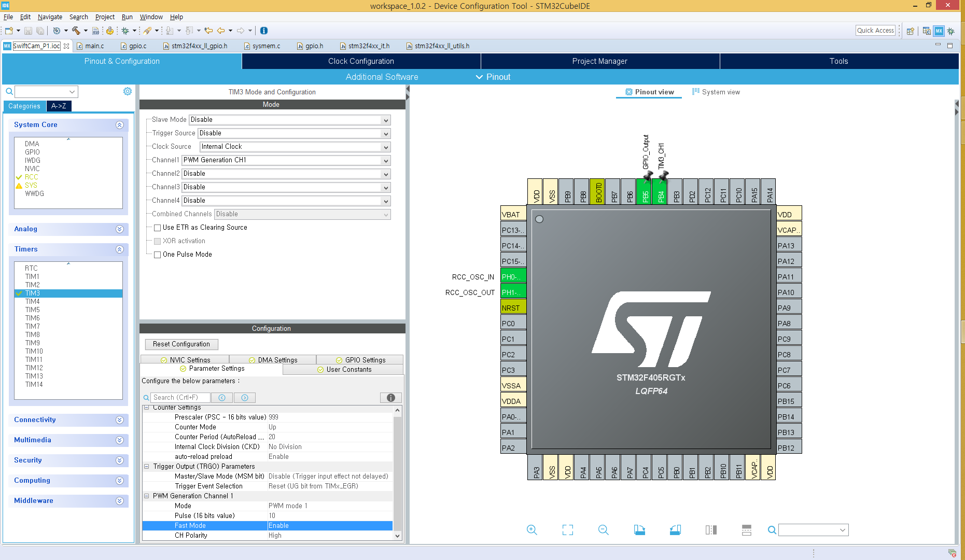
Task: Rotate chip clockwise
Action: (639, 529)
